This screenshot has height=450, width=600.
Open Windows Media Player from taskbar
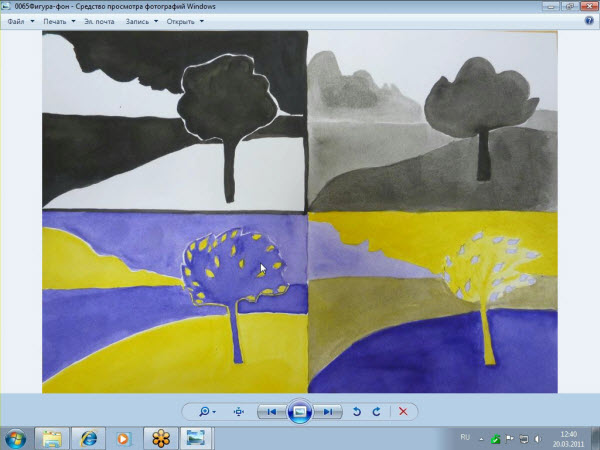click(124, 437)
